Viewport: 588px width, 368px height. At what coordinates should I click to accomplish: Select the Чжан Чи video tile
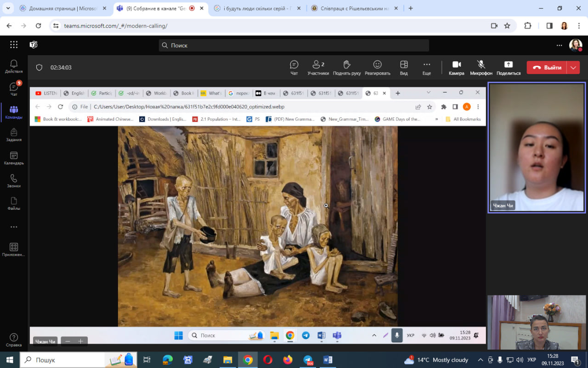537,148
